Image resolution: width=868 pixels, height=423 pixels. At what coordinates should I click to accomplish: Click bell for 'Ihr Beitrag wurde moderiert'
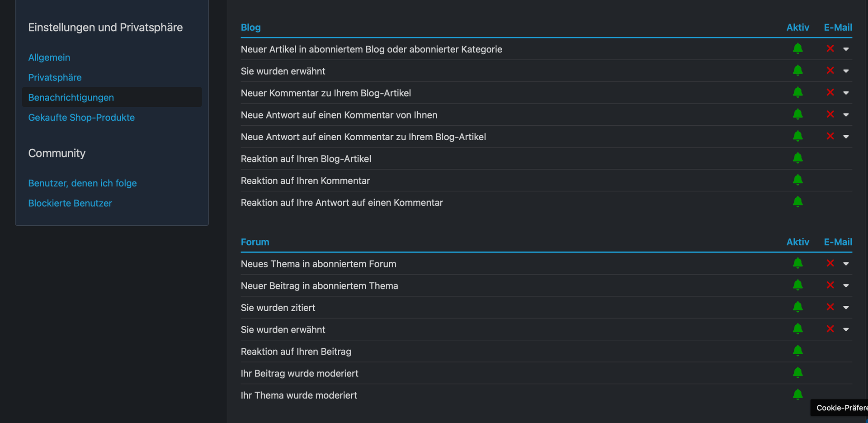pyautogui.click(x=798, y=373)
